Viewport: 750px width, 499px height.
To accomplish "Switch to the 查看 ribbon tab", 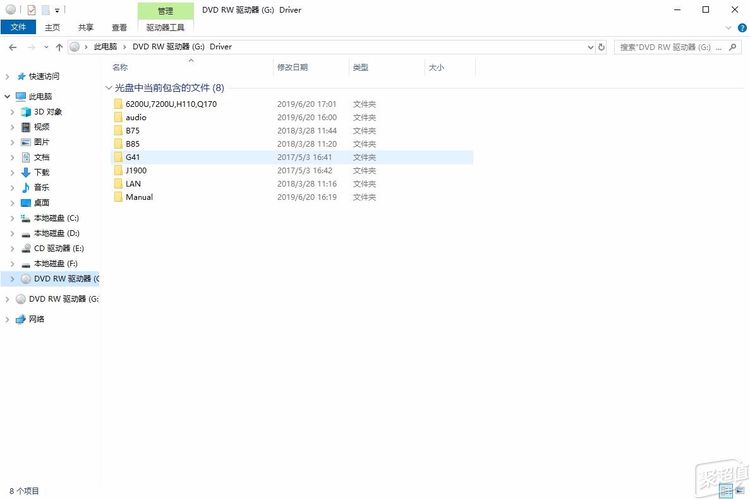I will [x=119, y=27].
